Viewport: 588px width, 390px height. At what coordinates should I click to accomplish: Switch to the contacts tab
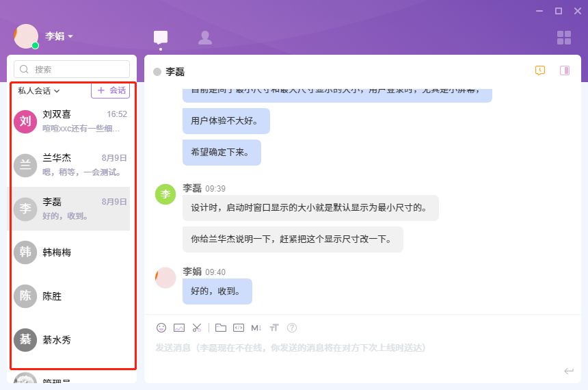(x=204, y=38)
